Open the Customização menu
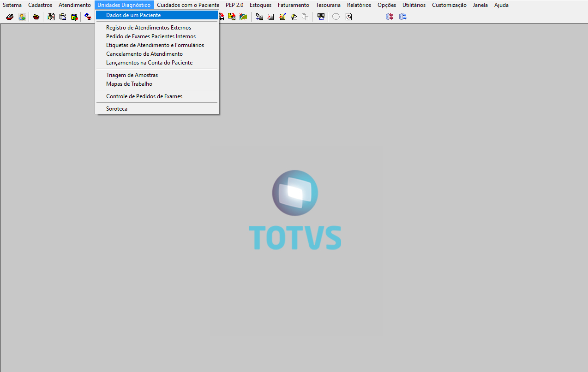 pyautogui.click(x=449, y=5)
